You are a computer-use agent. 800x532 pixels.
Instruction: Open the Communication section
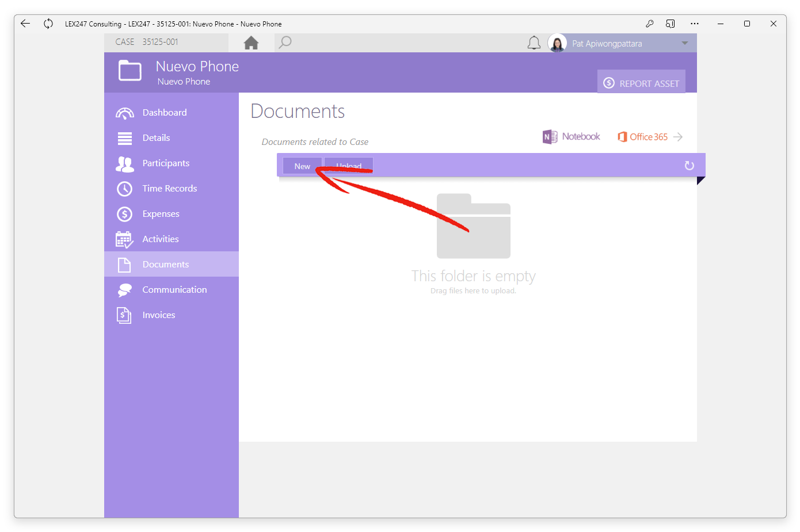click(x=172, y=289)
